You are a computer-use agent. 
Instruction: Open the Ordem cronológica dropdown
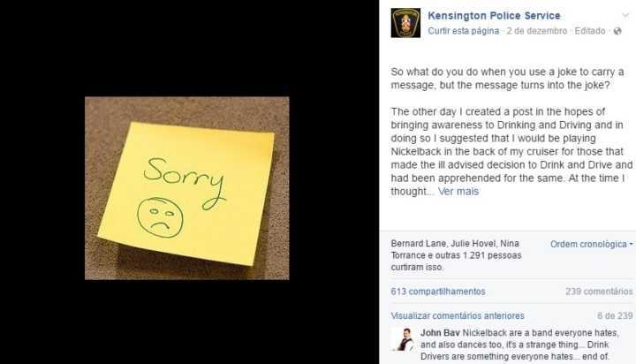591,245
